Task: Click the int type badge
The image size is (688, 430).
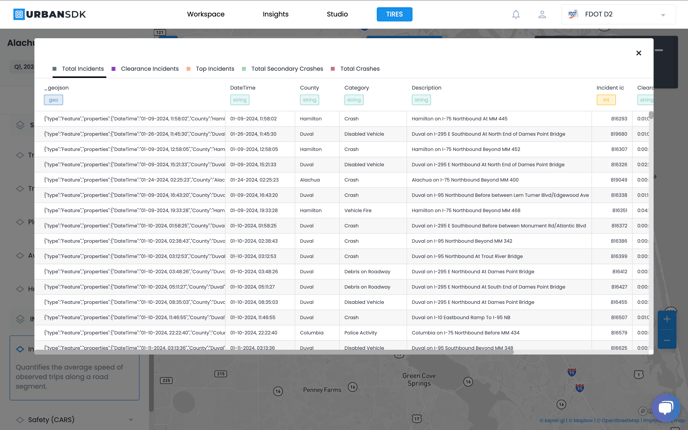Action: click(606, 100)
